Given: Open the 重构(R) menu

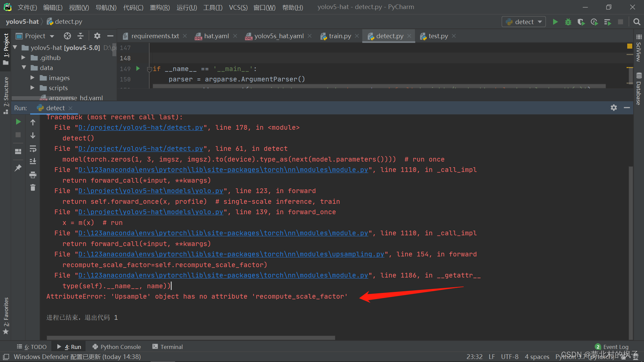Looking at the screenshot, I should click(x=160, y=7).
